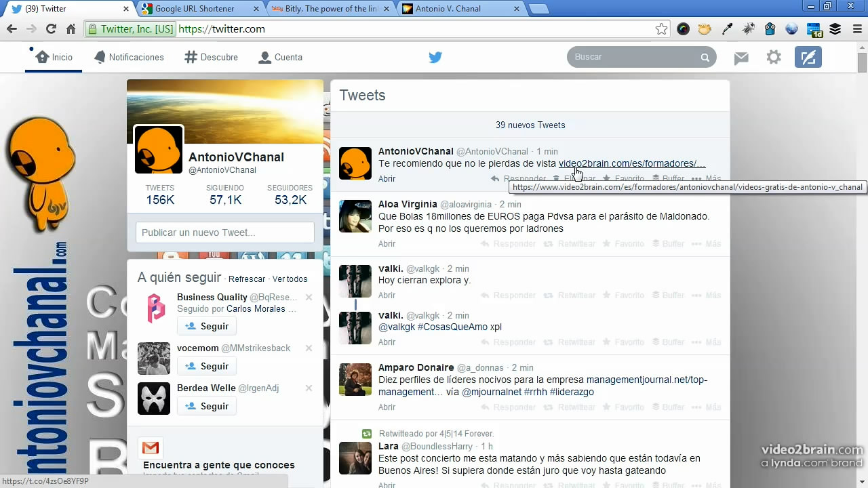
Task: Compose a new tweet with quill button
Action: pos(808,58)
